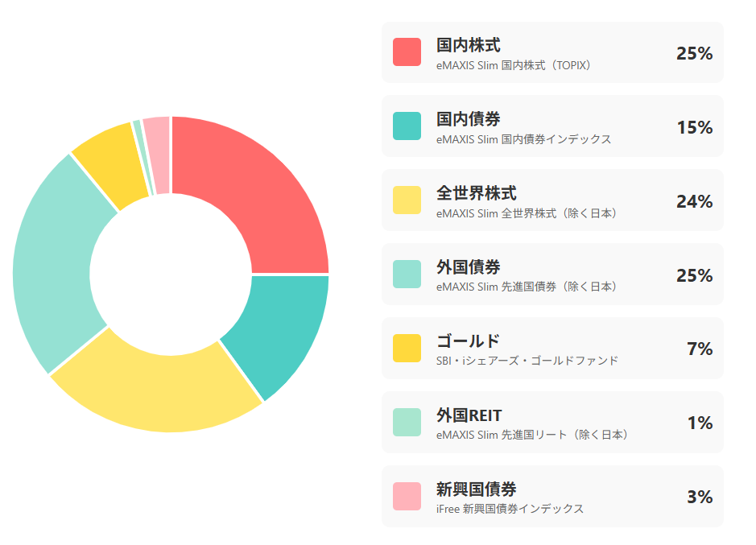
Task: Click the red 国内株式 legend swatch
Action: point(407,52)
